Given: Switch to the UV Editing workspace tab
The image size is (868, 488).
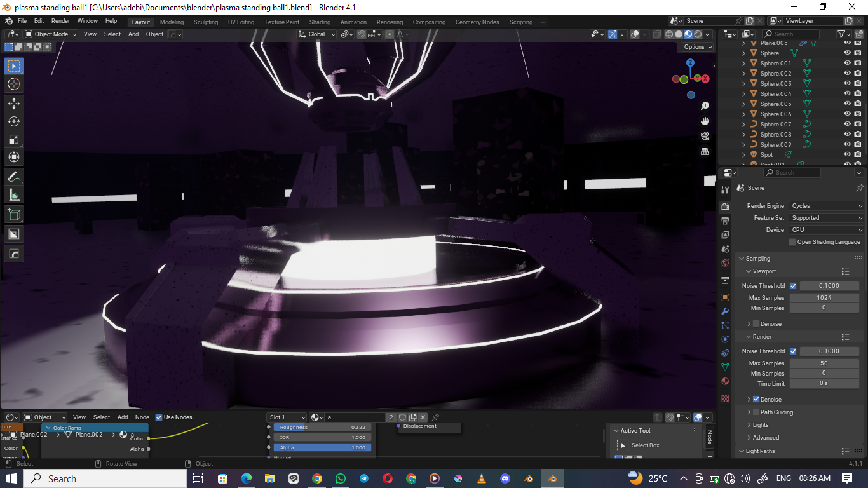Looking at the screenshot, I should pos(241,22).
